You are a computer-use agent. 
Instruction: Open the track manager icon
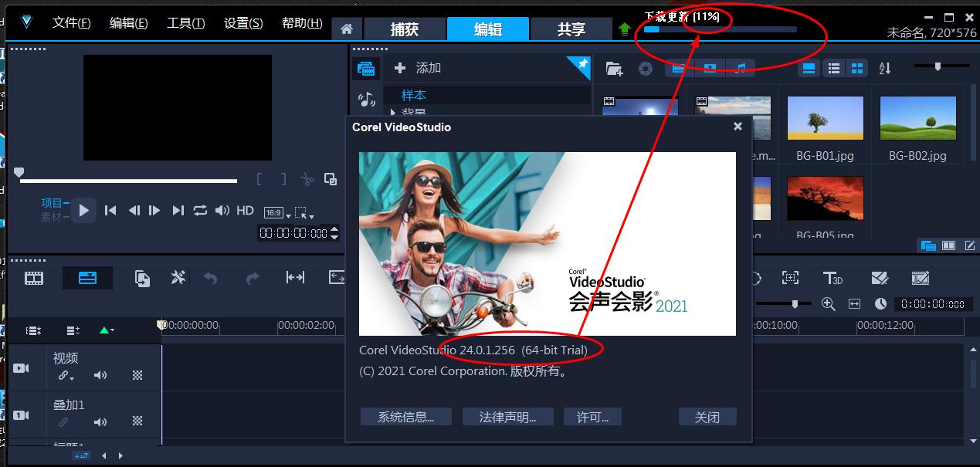[x=73, y=330]
